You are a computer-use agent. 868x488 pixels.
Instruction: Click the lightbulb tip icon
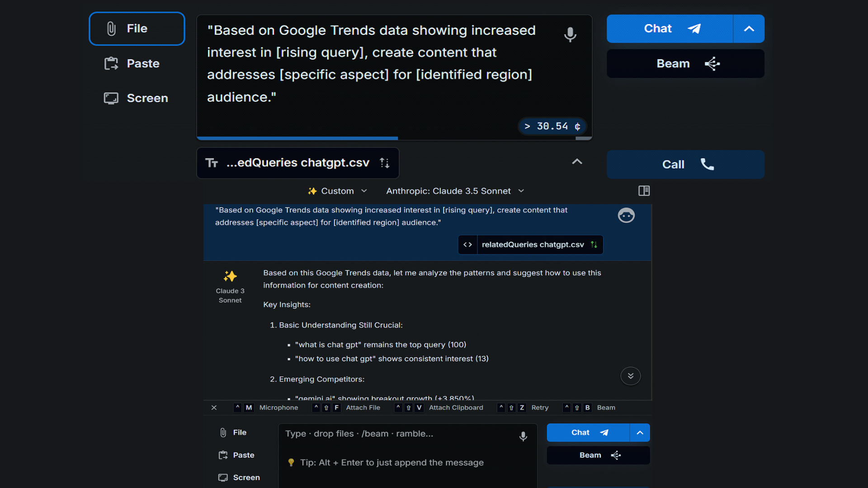click(x=291, y=462)
